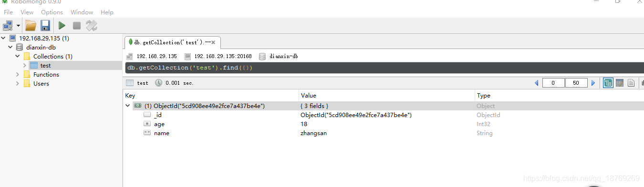Click the Rotate orientation toolbar icon
Viewport: 644px width, 187px height.
92,25
